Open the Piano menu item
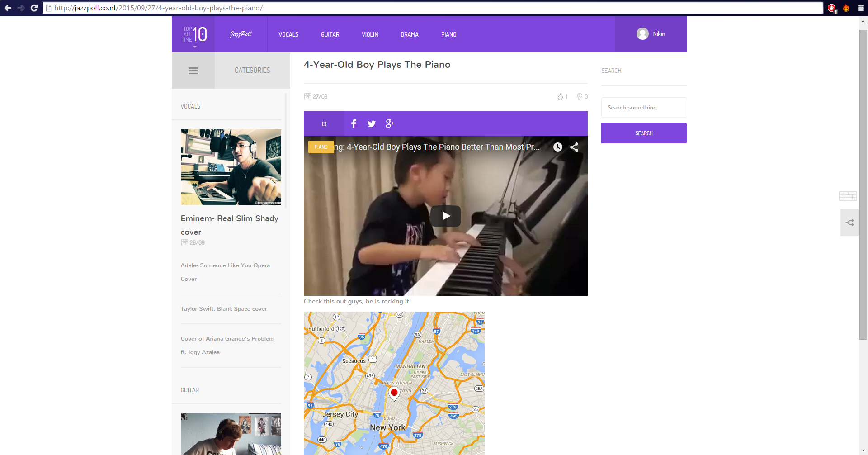This screenshot has width=868, height=455. pos(448,34)
